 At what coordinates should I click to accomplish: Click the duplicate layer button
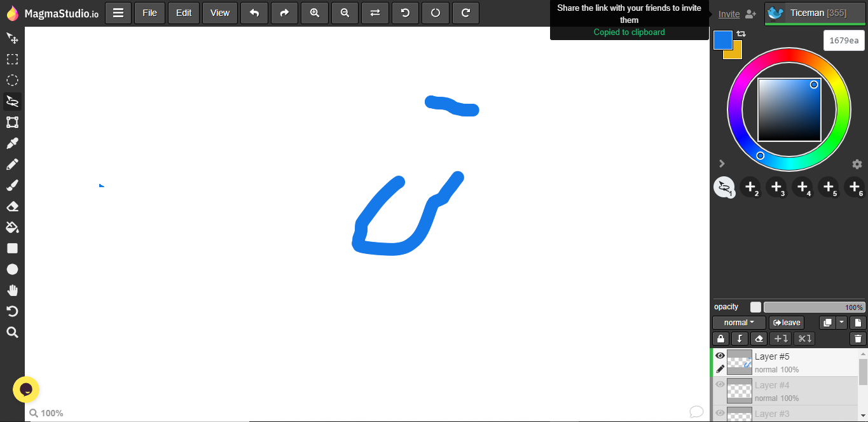click(x=827, y=323)
